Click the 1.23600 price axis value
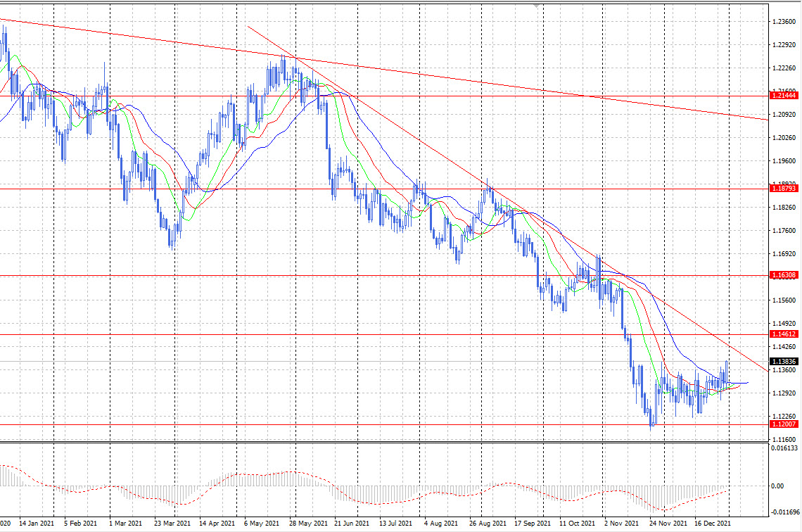Screen dimensions: 802x532 (x=784, y=22)
